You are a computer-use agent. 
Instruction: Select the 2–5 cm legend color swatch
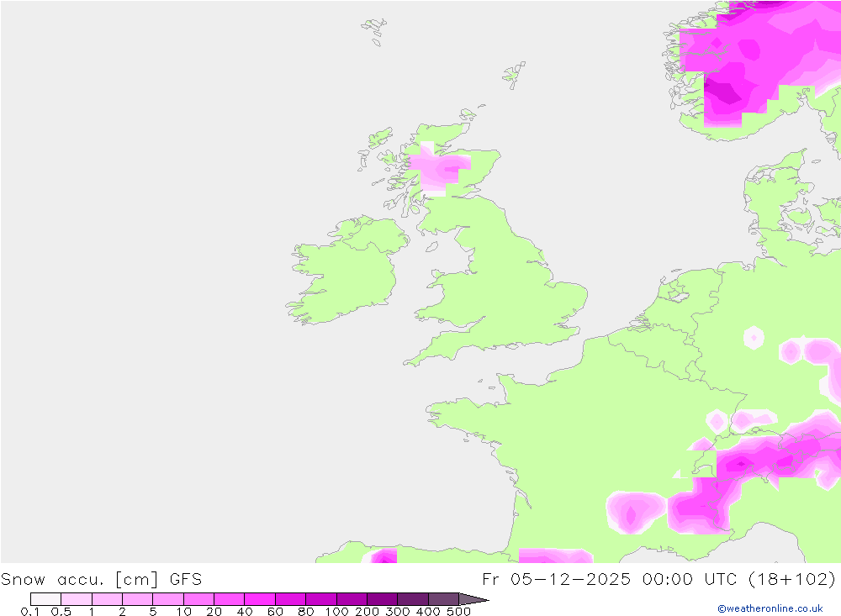pyautogui.click(x=138, y=599)
